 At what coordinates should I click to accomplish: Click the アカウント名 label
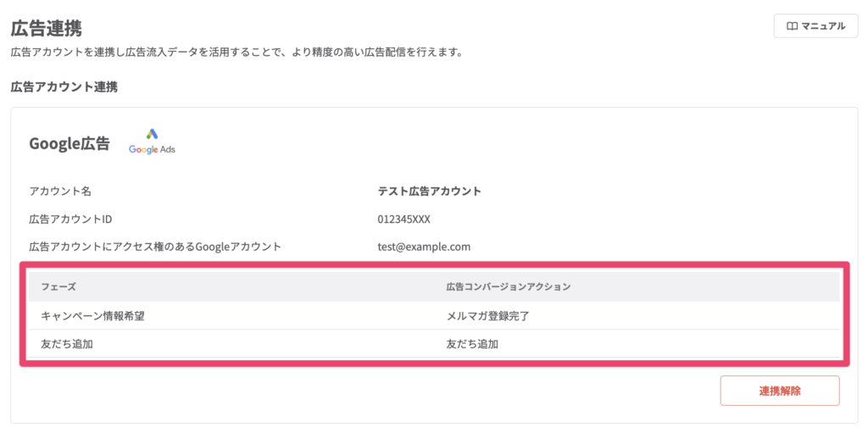(x=60, y=192)
